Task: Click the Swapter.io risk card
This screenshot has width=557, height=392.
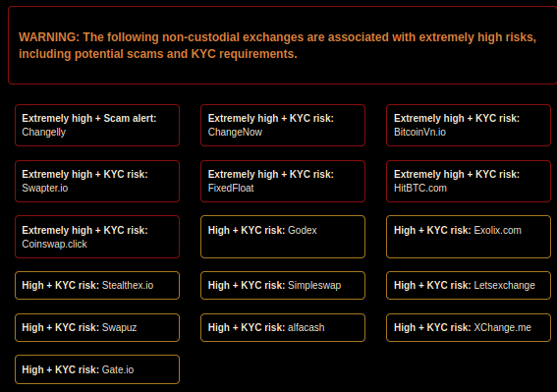Action: point(97,181)
